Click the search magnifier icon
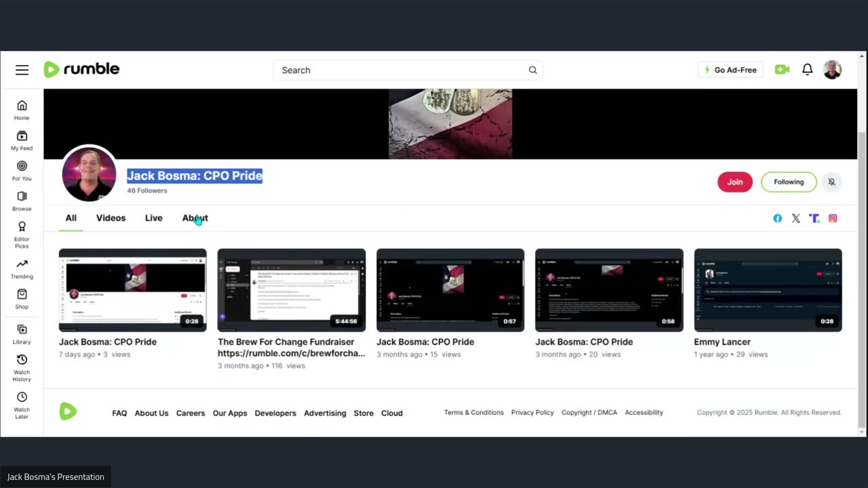 [x=533, y=70]
